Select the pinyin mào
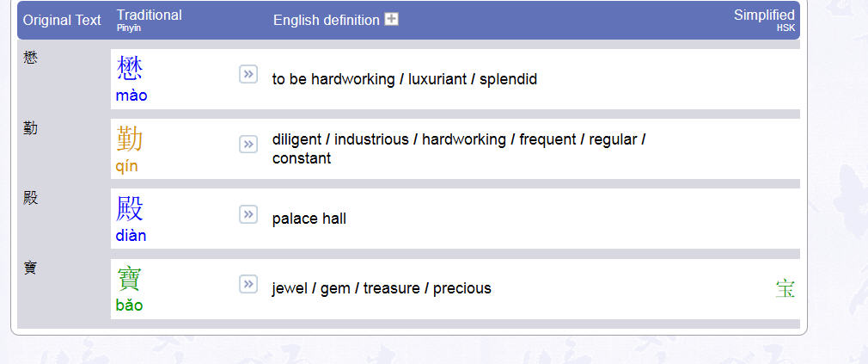868x364 pixels. 131,96
